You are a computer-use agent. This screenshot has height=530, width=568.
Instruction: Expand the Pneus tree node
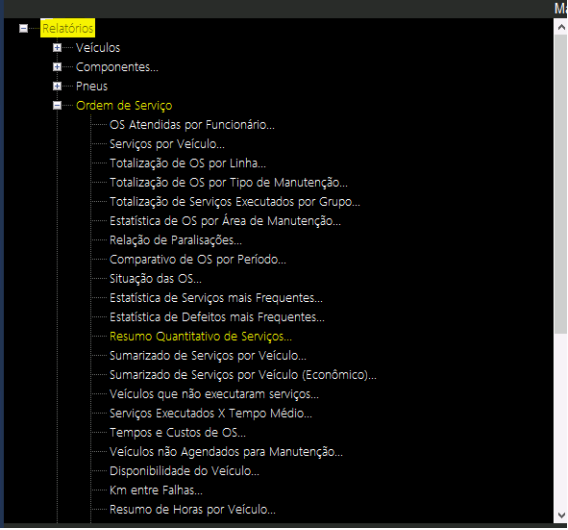[57, 86]
